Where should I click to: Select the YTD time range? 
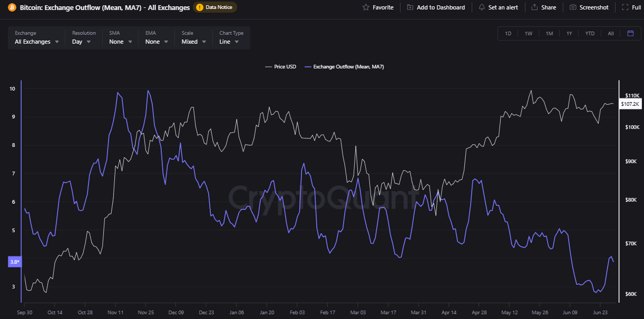[x=590, y=33]
